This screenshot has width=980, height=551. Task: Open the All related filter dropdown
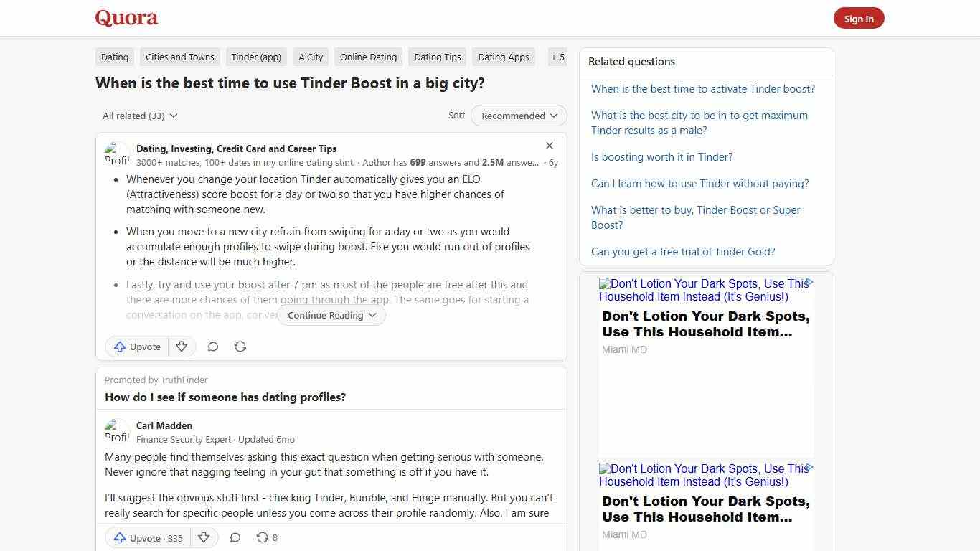[x=140, y=116]
